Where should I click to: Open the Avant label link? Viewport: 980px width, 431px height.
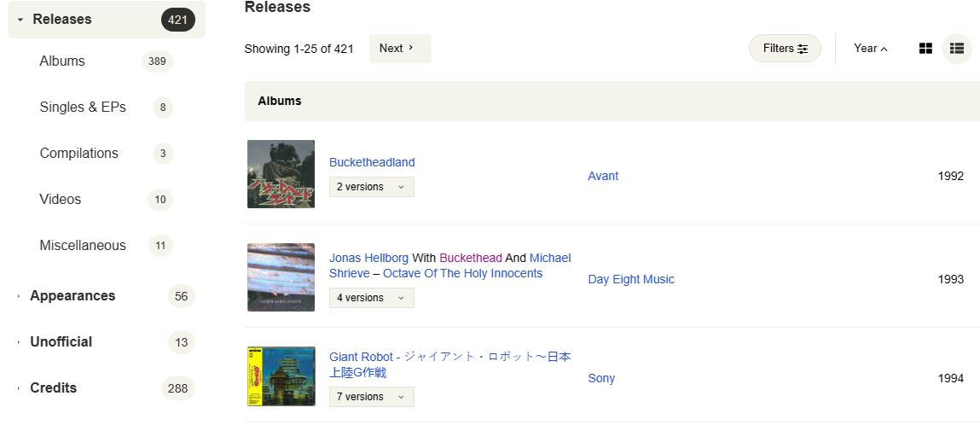[x=602, y=177]
